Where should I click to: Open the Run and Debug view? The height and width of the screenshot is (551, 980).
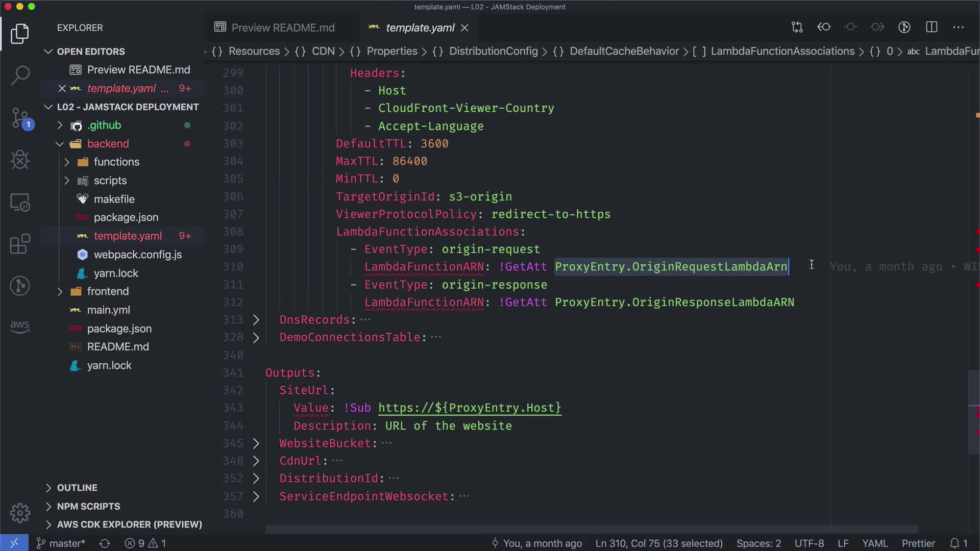tap(20, 160)
